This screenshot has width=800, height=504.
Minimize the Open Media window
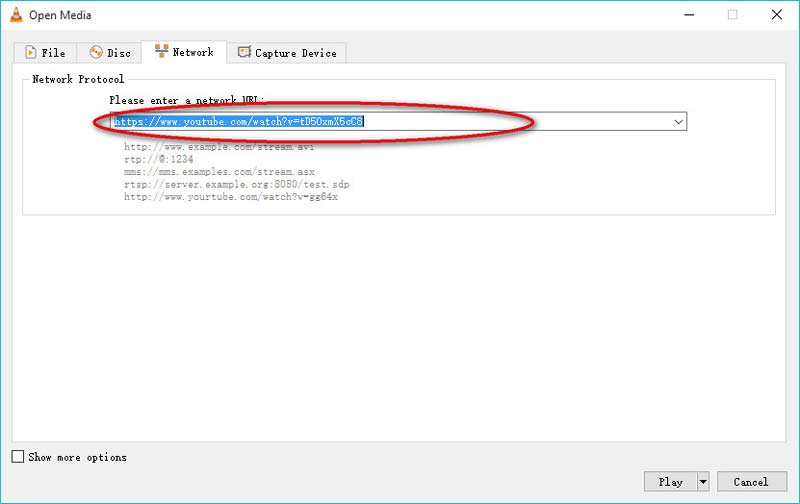click(x=689, y=15)
